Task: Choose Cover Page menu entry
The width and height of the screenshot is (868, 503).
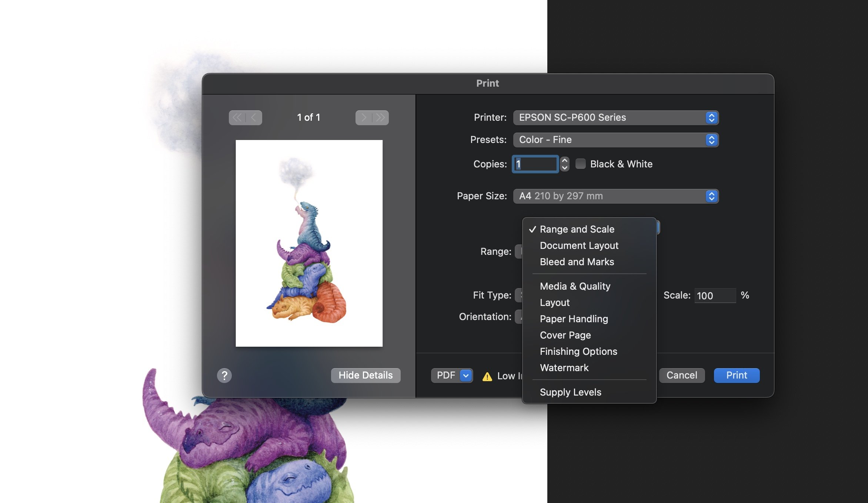Action: [589, 335]
